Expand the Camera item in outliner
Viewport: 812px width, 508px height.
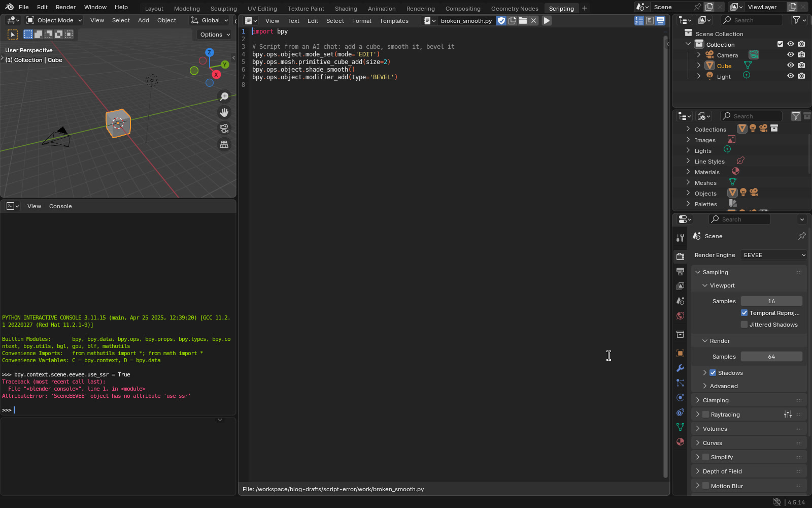(x=698, y=55)
